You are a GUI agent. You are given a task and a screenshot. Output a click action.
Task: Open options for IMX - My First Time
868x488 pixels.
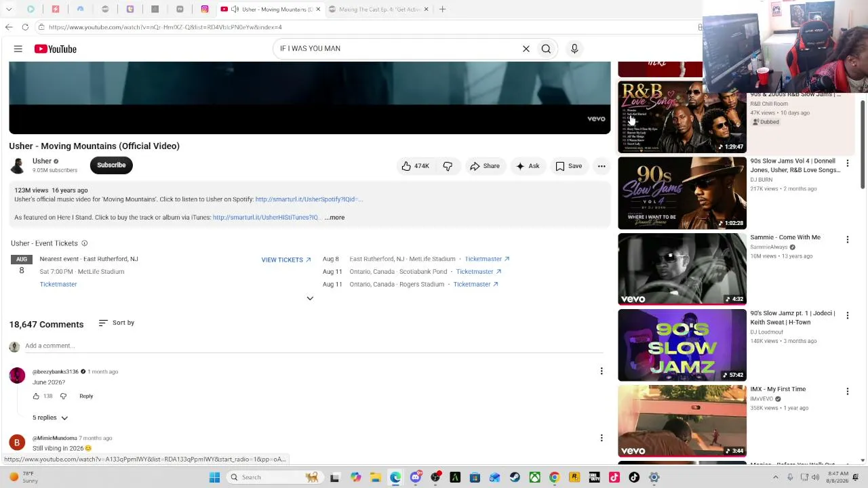point(847,391)
